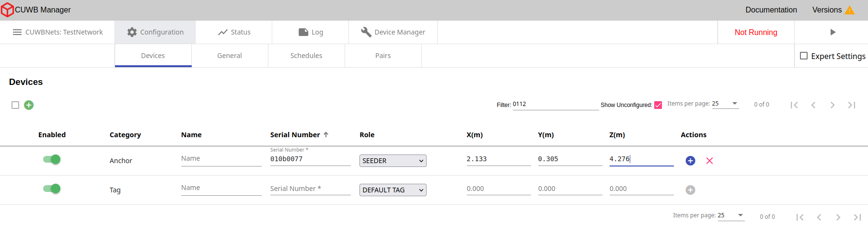Open the Documentation link
Image resolution: width=868 pixels, height=249 pixels.
click(771, 10)
